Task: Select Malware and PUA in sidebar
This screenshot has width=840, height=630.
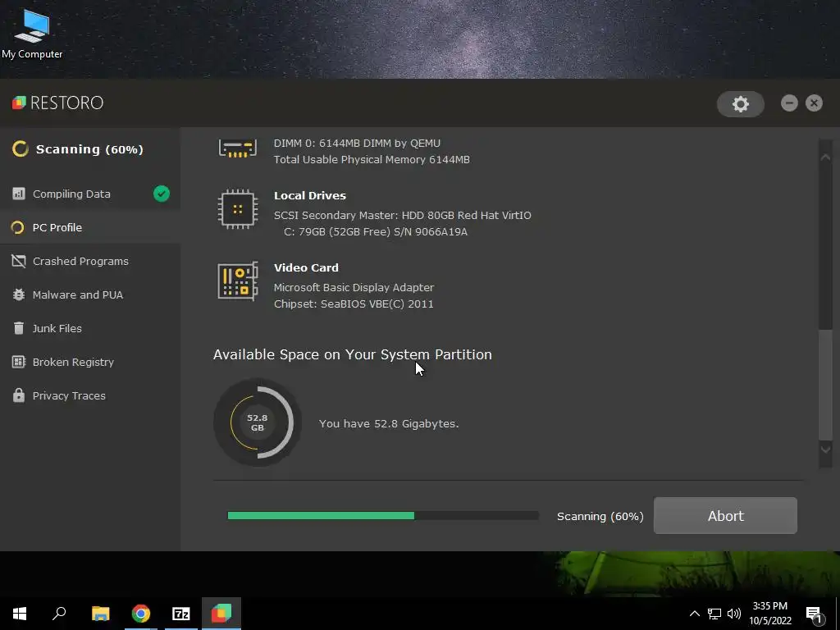Action: click(90, 294)
